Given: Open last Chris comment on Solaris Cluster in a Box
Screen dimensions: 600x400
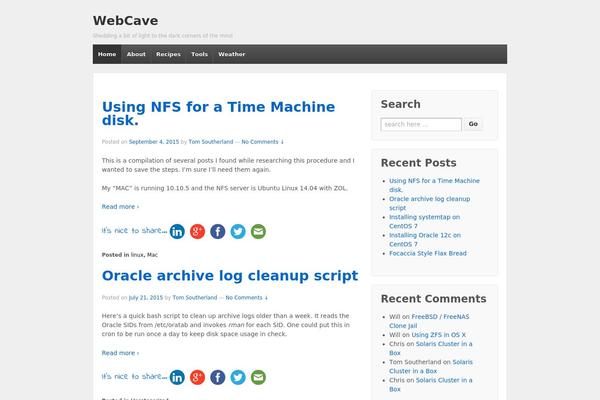Looking at the screenshot, I should point(431,385).
